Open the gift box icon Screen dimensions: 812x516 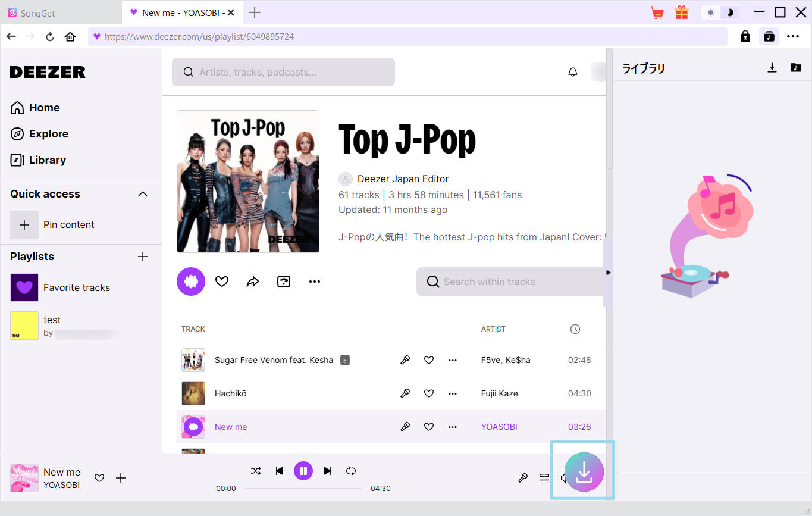(681, 12)
